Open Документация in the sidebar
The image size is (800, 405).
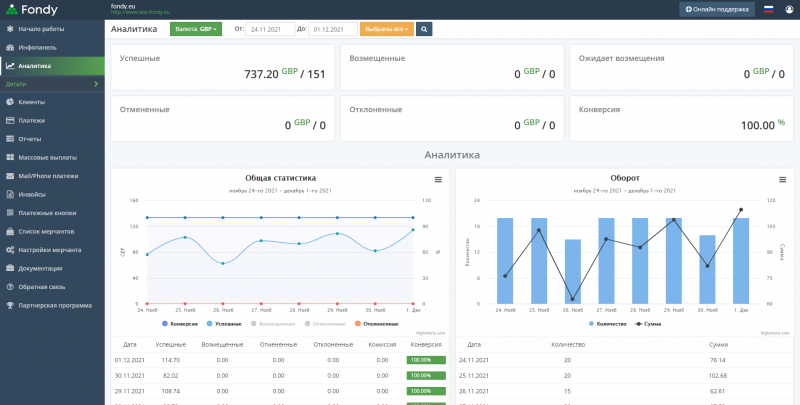click(39, 268)
